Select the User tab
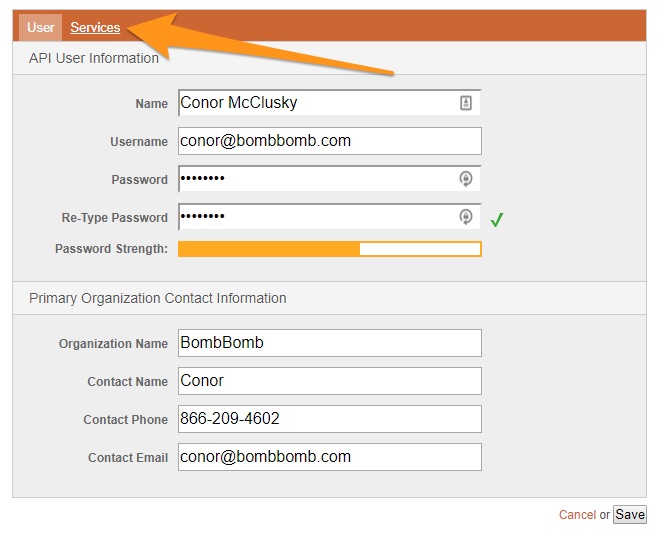Viewport: 662px width, 533px height. (x=41, y=27)
